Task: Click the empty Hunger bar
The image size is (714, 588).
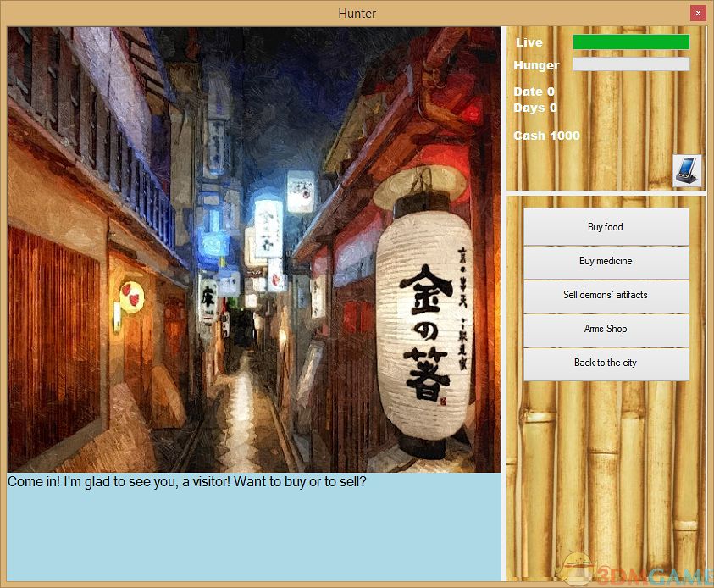Action: tap(631, 64)
